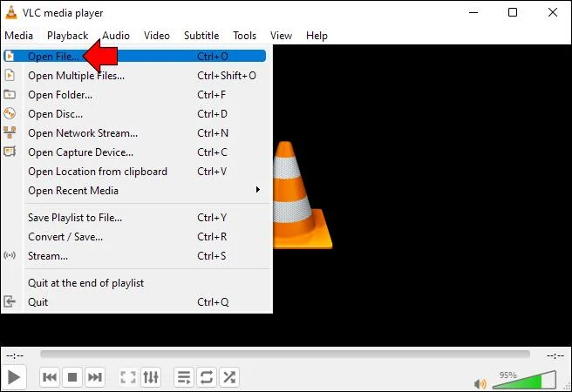Show extended settings equalizer icon

pos(151,377)
